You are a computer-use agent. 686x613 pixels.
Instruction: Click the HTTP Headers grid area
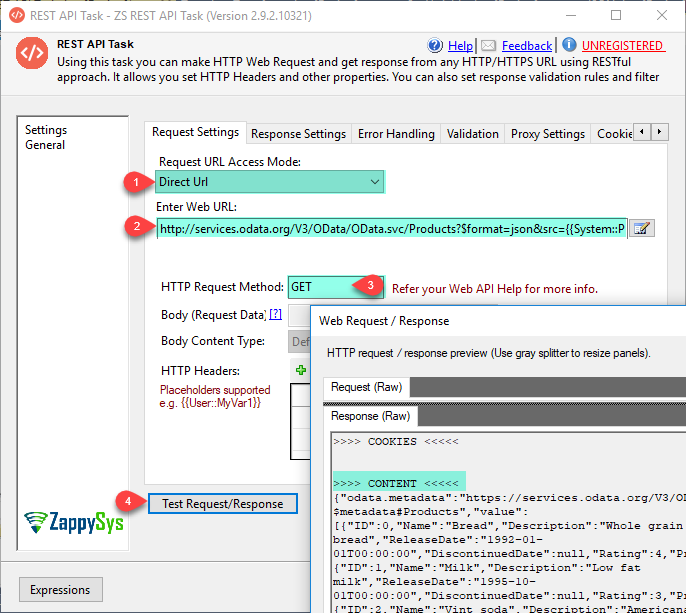[x=301, y=421]
